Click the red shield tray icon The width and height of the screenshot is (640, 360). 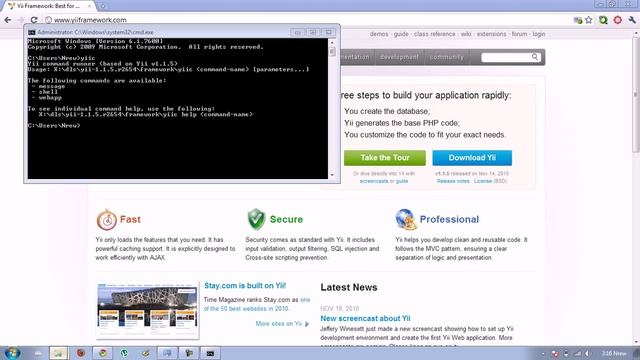(x=555, y=353)
